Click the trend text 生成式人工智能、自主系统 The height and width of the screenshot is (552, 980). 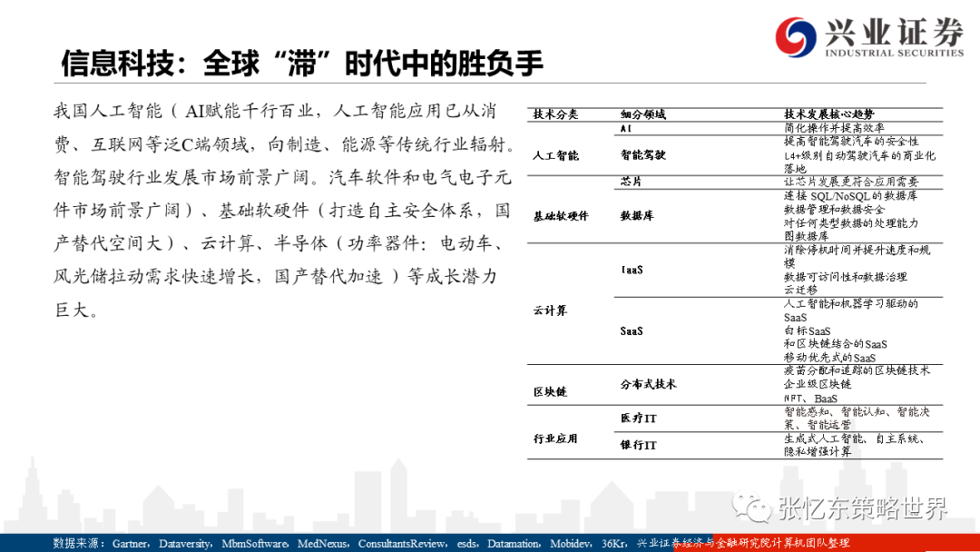tap(854, 439)
